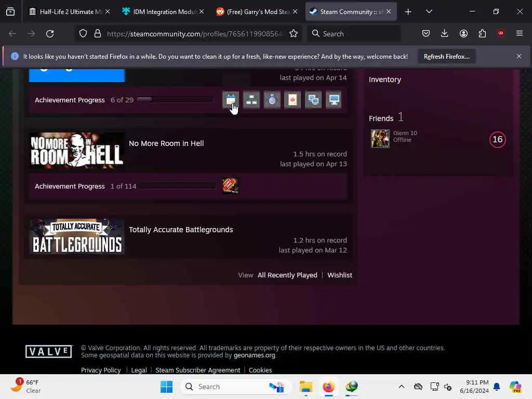Open No More Room in Hell title link
This screenshot has width=532, height=399.
coord(166,143)
